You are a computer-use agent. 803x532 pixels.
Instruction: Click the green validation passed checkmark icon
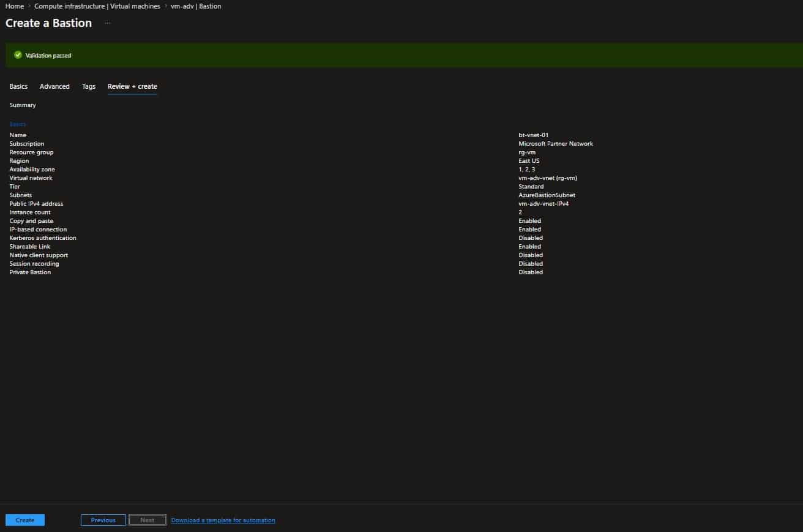click(x=18, y=54)
